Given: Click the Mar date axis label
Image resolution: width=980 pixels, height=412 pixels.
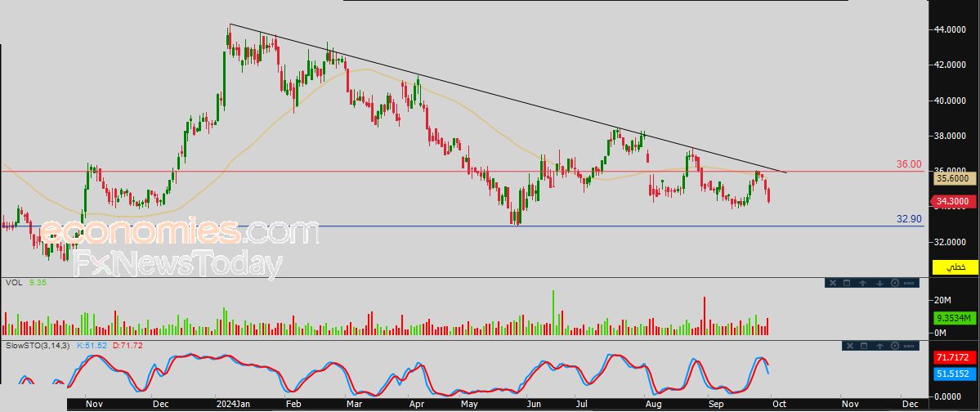Looking at the screenshot, I should [x=356, y=405].
